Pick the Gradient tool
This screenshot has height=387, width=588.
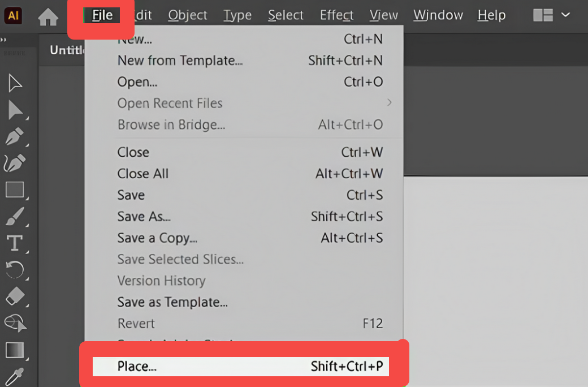click(14, 350)
